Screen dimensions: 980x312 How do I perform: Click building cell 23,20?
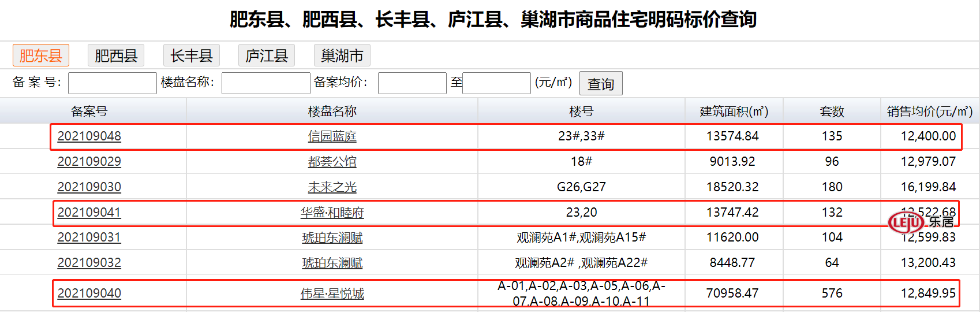pyautogui.click(x=581, y=213)
